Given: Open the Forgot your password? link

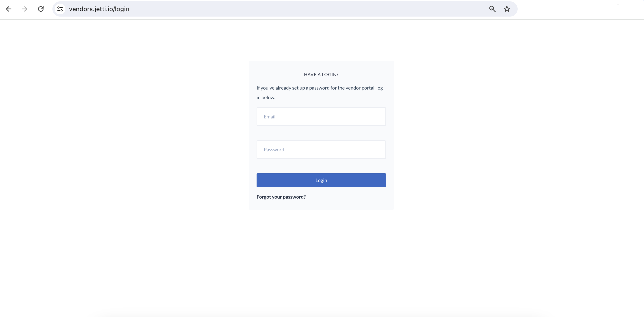Looking at the screenshot, I should (x=281, y=197).
